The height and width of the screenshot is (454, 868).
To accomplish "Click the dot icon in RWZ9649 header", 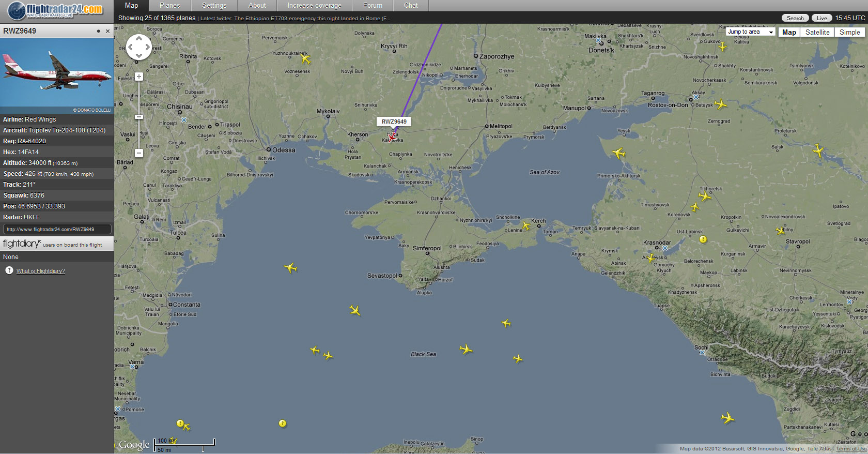I will click(x=98, y=31).
